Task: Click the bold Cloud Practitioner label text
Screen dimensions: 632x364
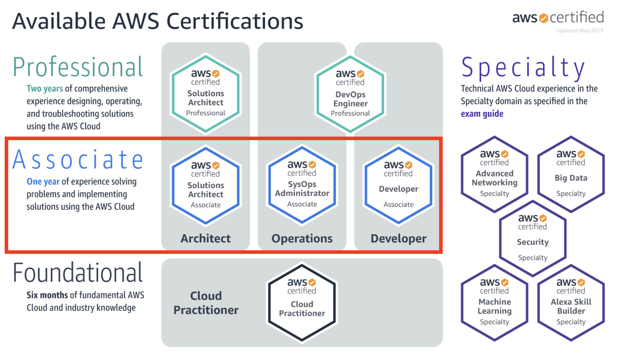Action: 206,303
